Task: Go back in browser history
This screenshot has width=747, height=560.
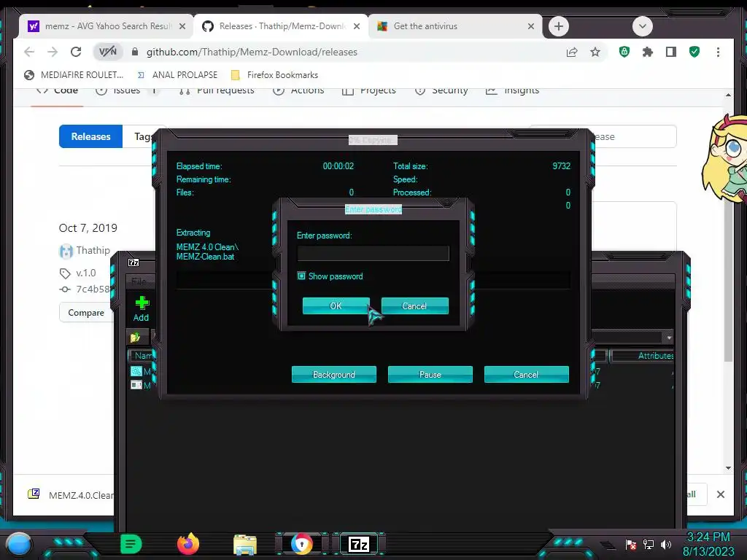Action: (29, 52)
